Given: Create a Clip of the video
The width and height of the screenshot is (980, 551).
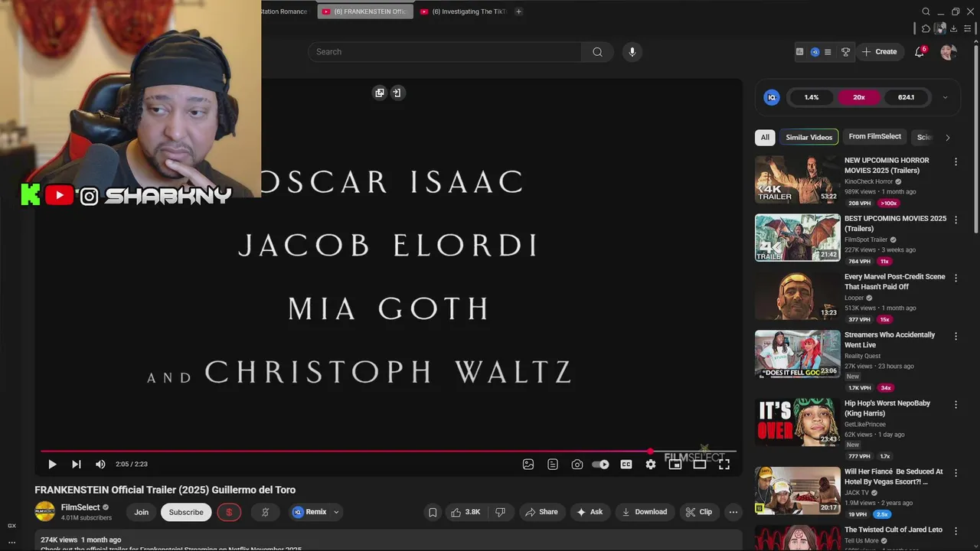Looking at the screenshot, I should pyautogui.click(x=699, y=512).
